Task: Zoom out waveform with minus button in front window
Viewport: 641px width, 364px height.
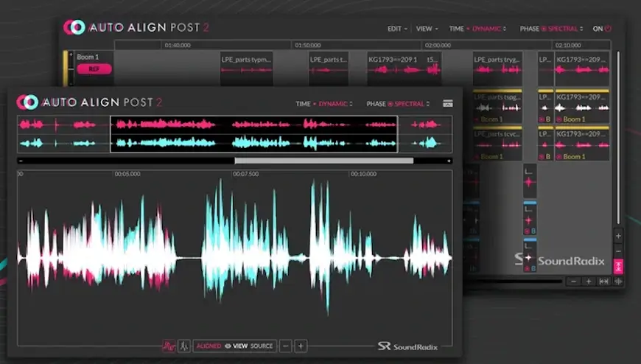Action: (x=286, y=346)
